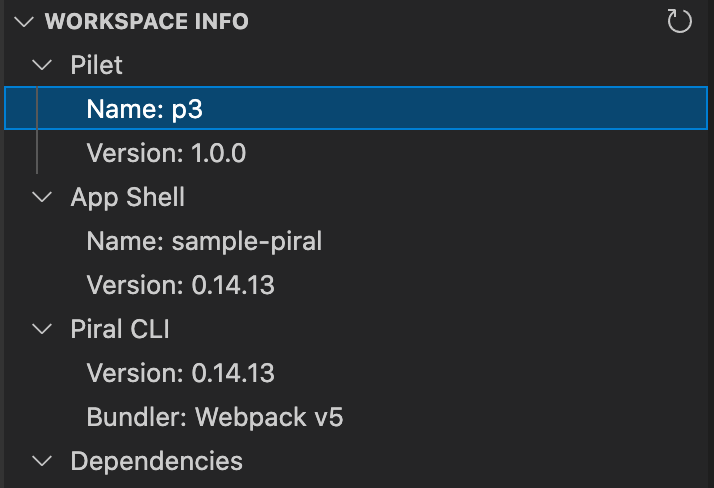
Task: Select 'Bundler: Webpack v5' entry
Action: 356,417
